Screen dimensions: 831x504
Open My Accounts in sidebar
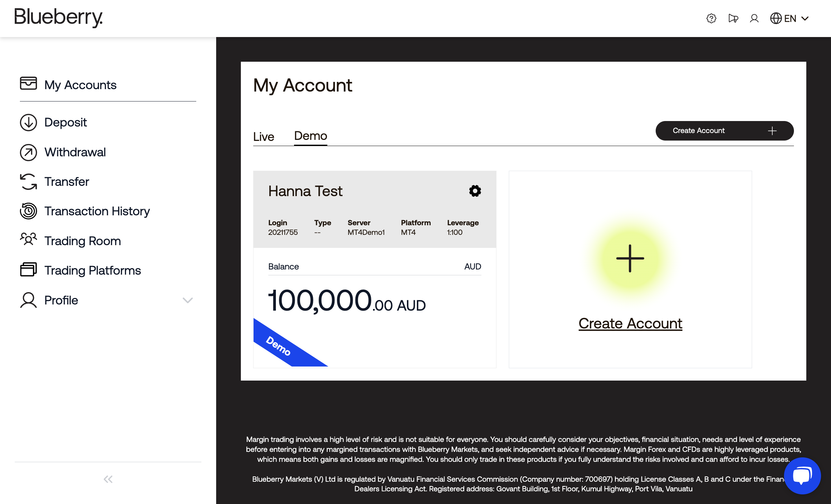pyautogui.click(x=80, y=85)
